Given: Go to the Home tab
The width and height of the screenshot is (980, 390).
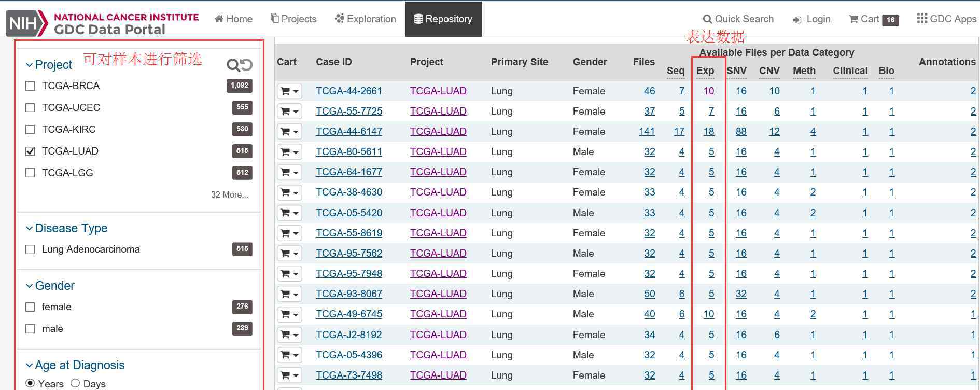Looking at the screenshot, I should click(233, 19).
